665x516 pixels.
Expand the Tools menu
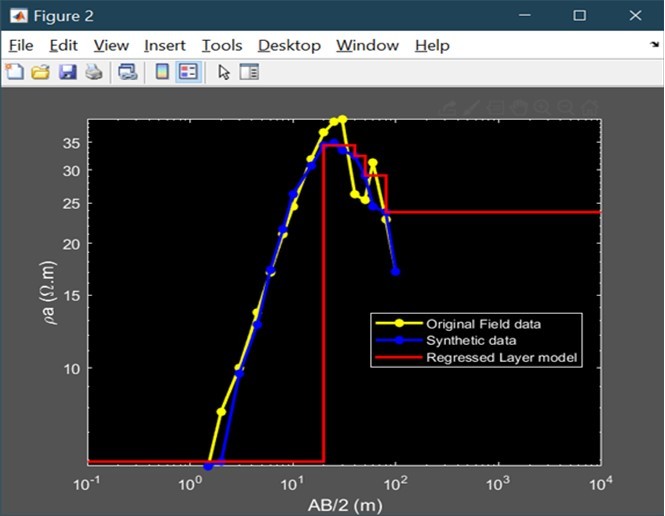coord(221,45)
